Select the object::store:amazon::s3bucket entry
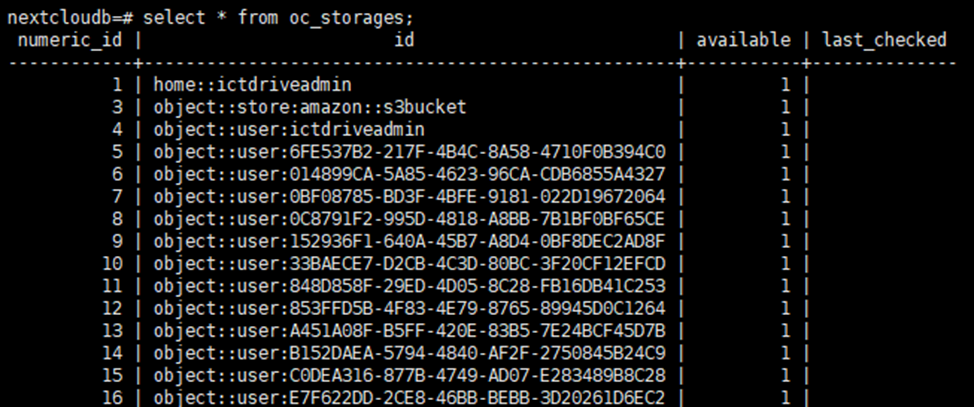This screenshot has width=974, height=407. pyautogui.click(x=310, y=107)
